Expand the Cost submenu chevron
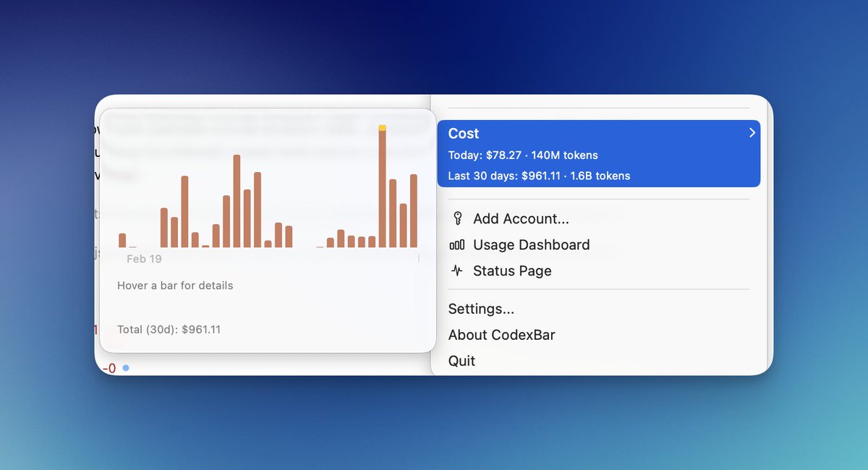Viewport: 868px width, 470px height. 752,133
